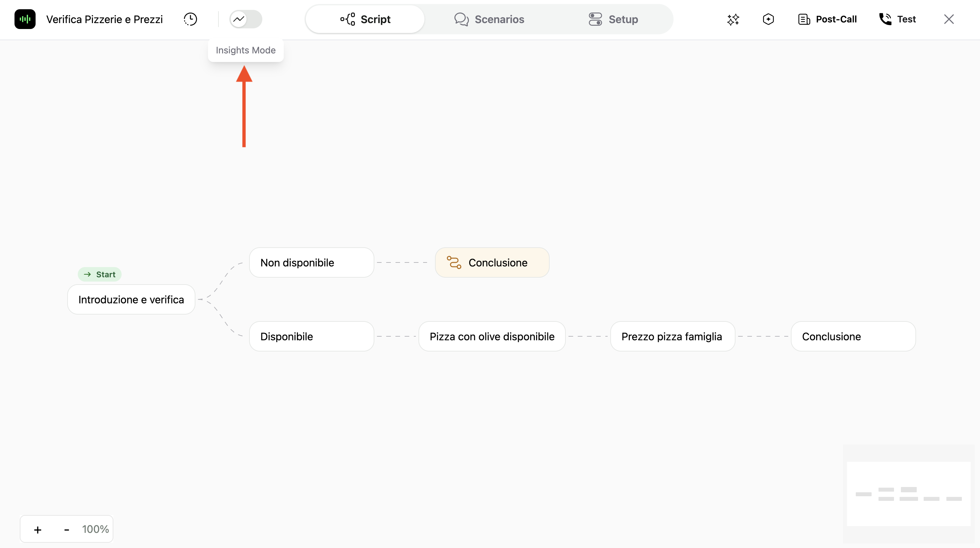Select the Disponibile node

(311, 336)
